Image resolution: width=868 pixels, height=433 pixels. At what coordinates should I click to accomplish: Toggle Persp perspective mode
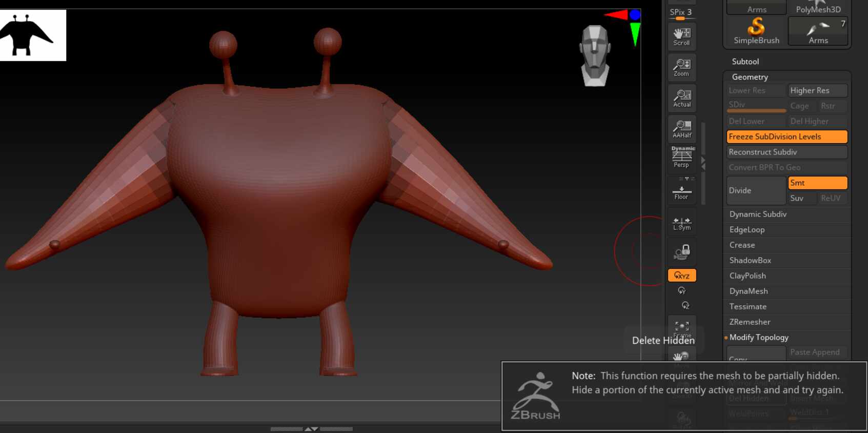coord(681,157)
